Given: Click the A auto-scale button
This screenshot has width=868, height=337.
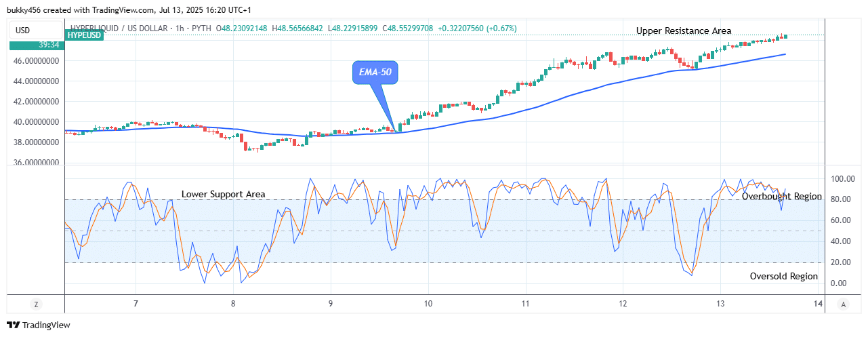Looking at the screenshot, I should click(842, 304).
